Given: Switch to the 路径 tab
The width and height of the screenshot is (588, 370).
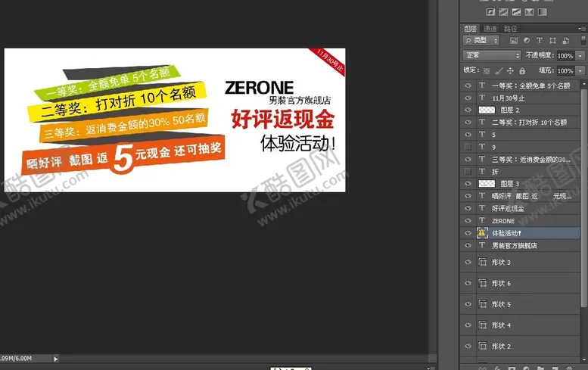Looking at the screenshot, I should (510, 29).
